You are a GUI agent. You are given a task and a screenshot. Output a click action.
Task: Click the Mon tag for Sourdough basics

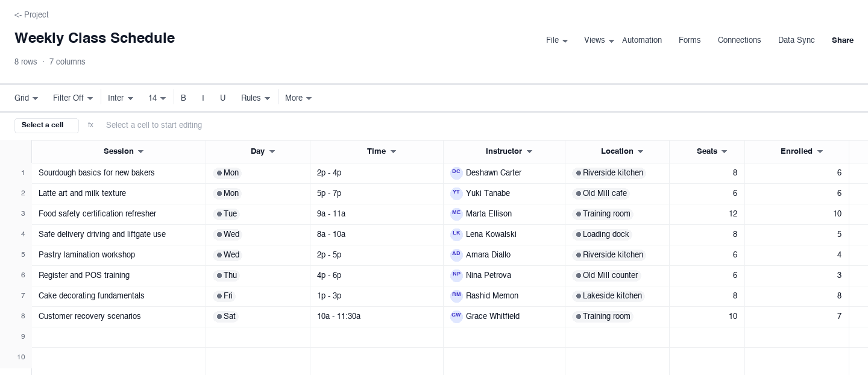tap(227, 173)
